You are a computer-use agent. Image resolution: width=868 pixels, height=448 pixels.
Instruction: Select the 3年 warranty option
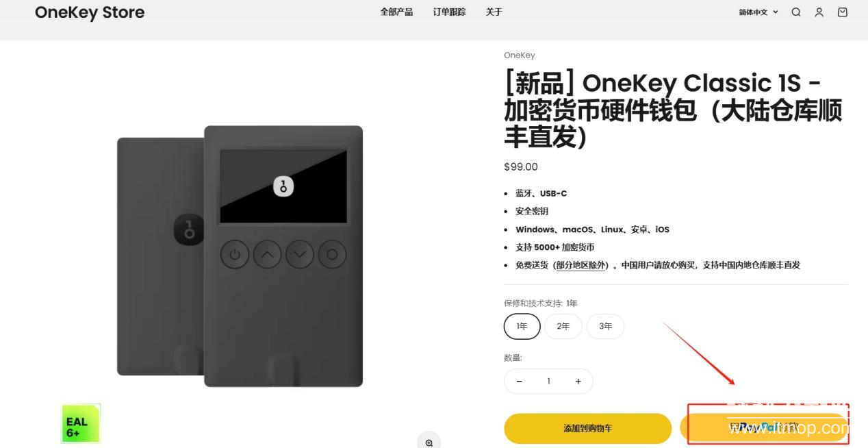tap(605, 326)
